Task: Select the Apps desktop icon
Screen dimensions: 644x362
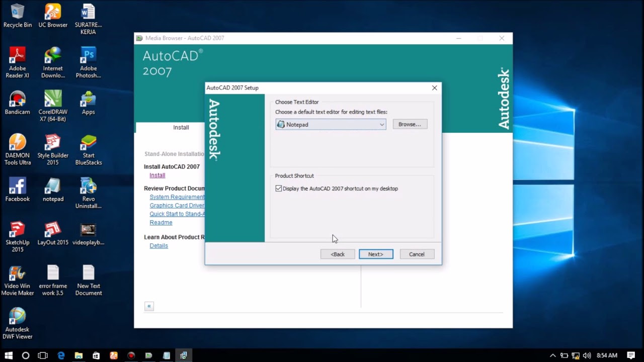Action: (x=88, y=103)
